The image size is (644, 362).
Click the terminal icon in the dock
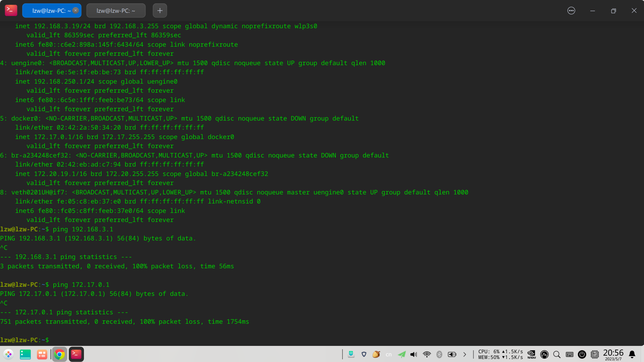coord(76,354)
